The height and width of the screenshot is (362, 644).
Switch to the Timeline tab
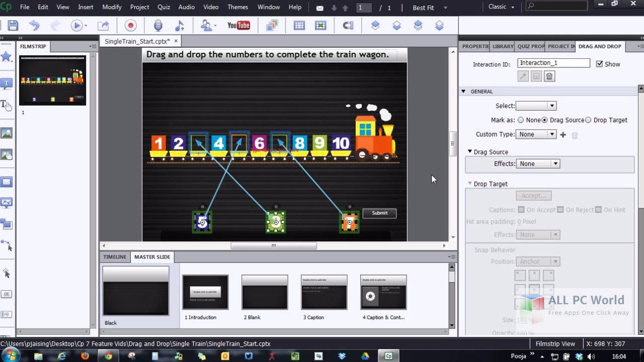pos(115,257)
